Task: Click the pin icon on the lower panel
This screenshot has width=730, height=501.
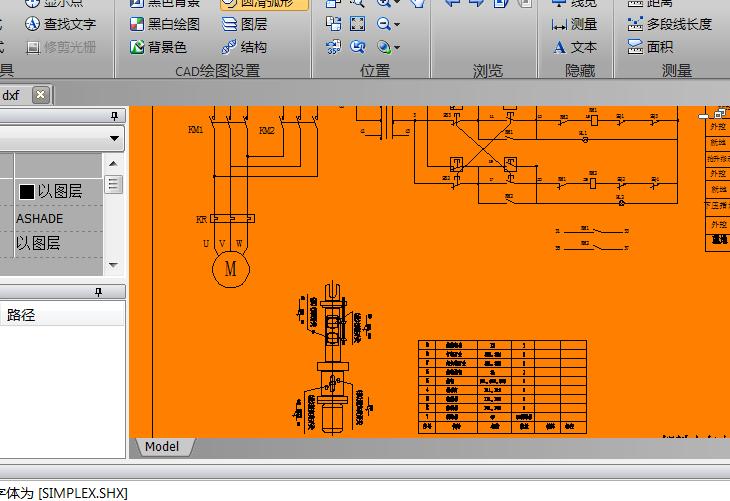Action: pyautogui.click(x=98, y=292)
